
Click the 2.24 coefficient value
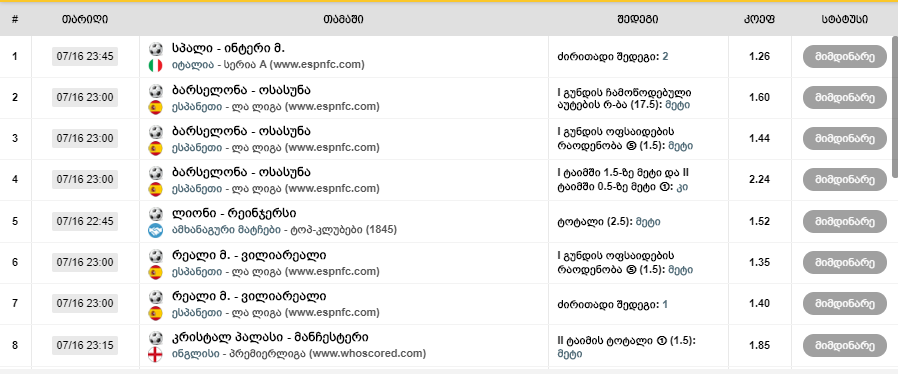click(x=759, y=179)
